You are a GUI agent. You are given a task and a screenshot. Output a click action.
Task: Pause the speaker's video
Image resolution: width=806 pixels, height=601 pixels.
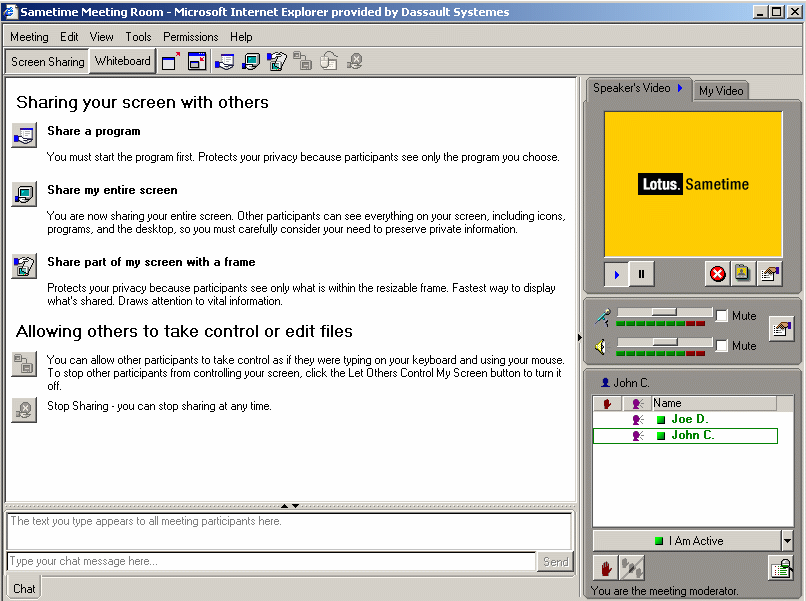pos(642,274)
